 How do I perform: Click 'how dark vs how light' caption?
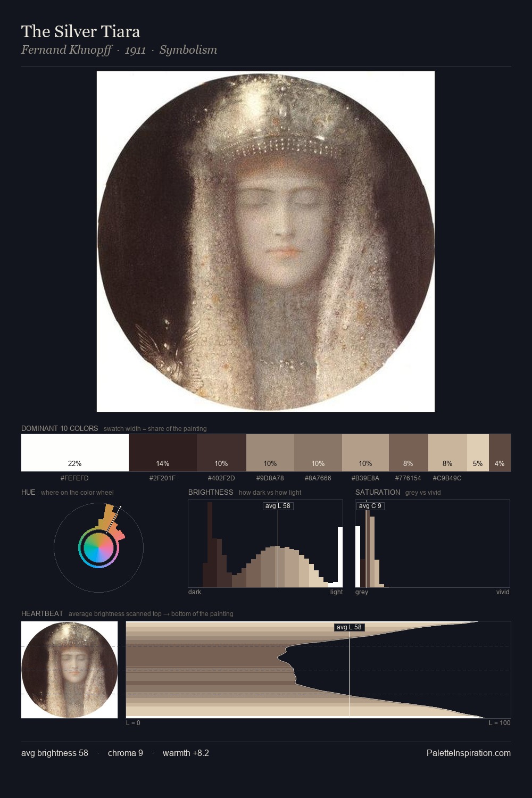tap(270, 493)
